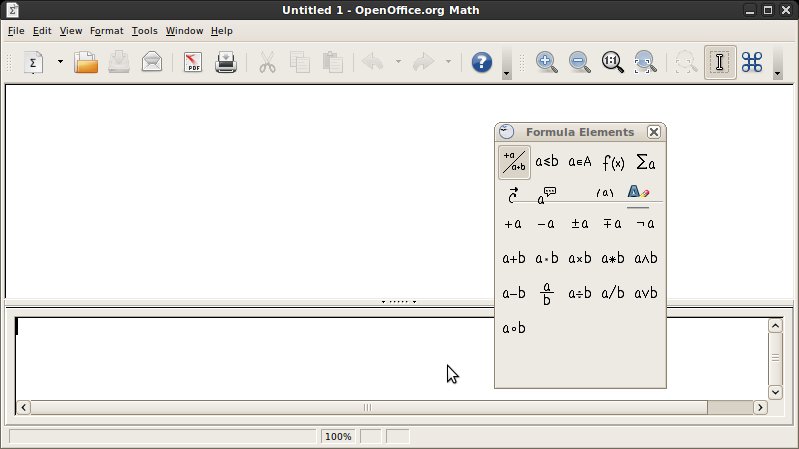Click the Redo arrow icon
Viewport: 799px width, 449px height.
(423, 63)
